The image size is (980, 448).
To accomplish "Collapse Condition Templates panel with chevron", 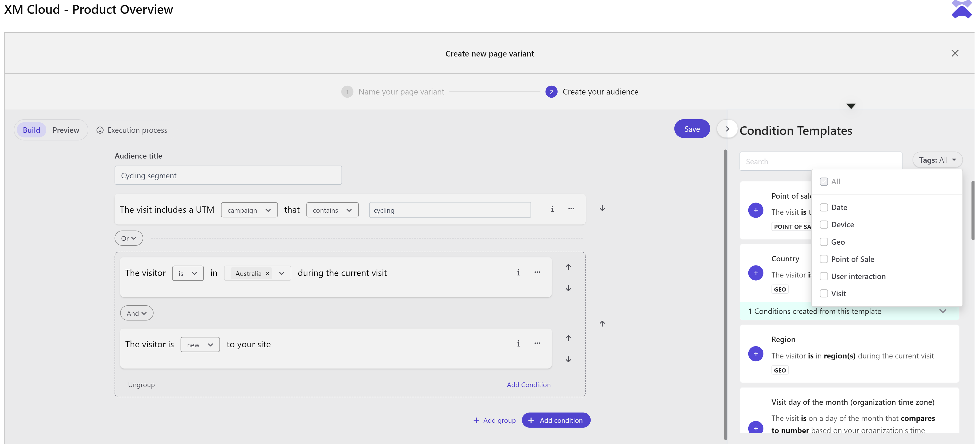I will [x=727, y=129].
